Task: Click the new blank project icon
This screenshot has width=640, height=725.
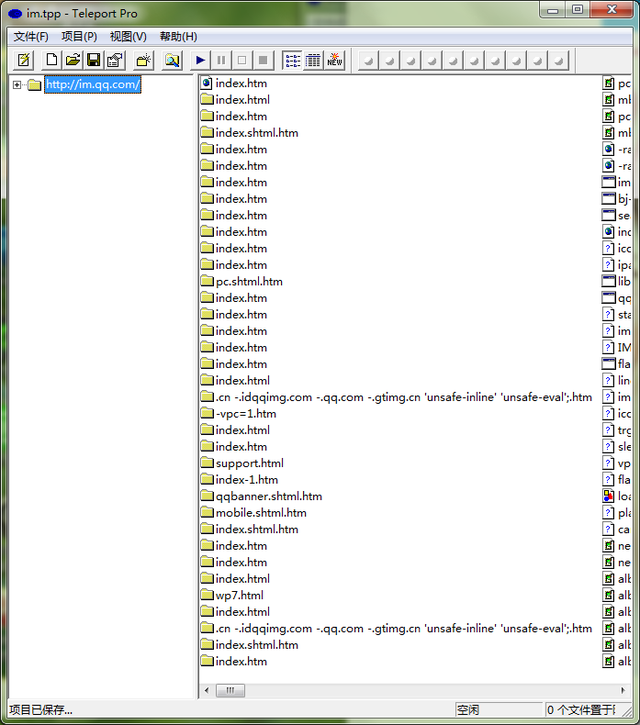Action: [53, 60]
